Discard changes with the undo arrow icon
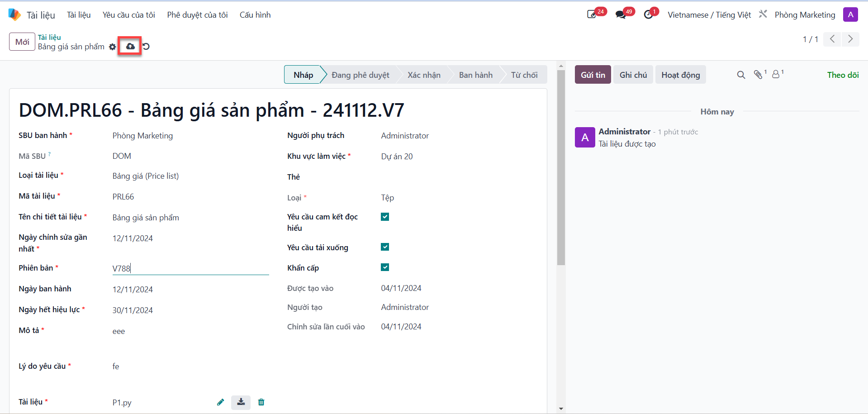The width and height of the screenshot is (868, 414). (146, 46)
